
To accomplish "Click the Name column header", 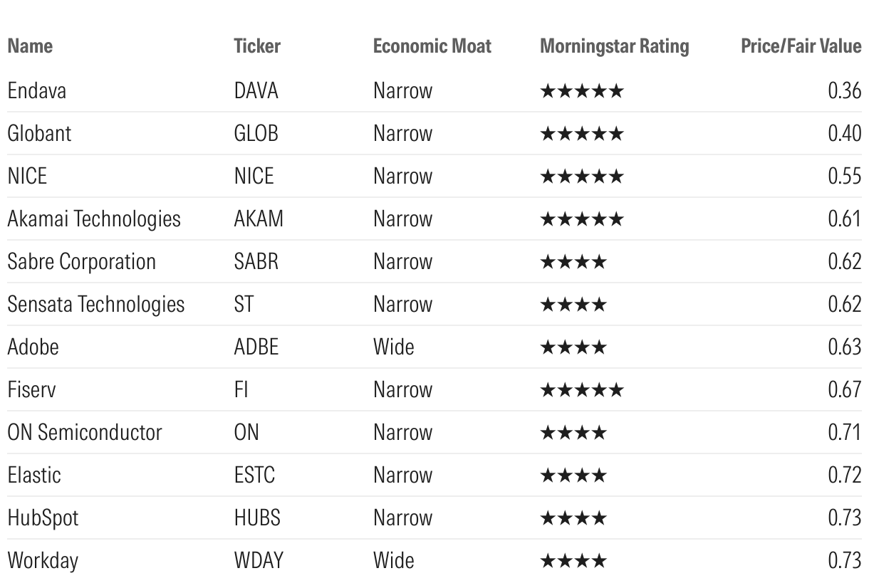I will pyautogui.click(x=30, y=46).
